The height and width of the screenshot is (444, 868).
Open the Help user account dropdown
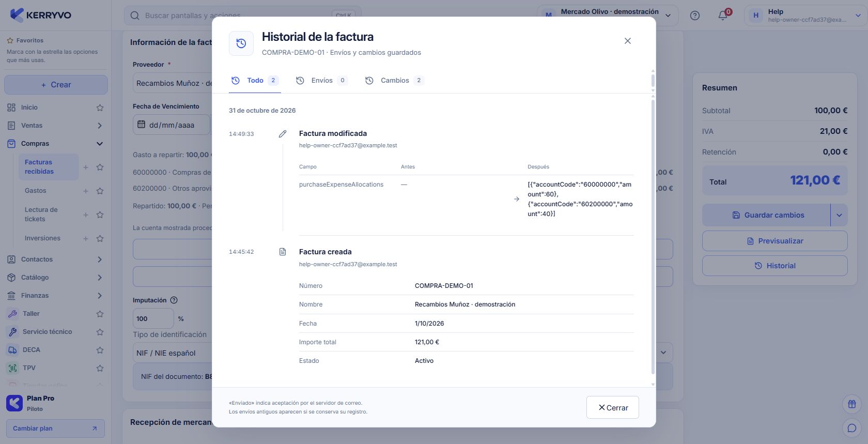(805, 16)
